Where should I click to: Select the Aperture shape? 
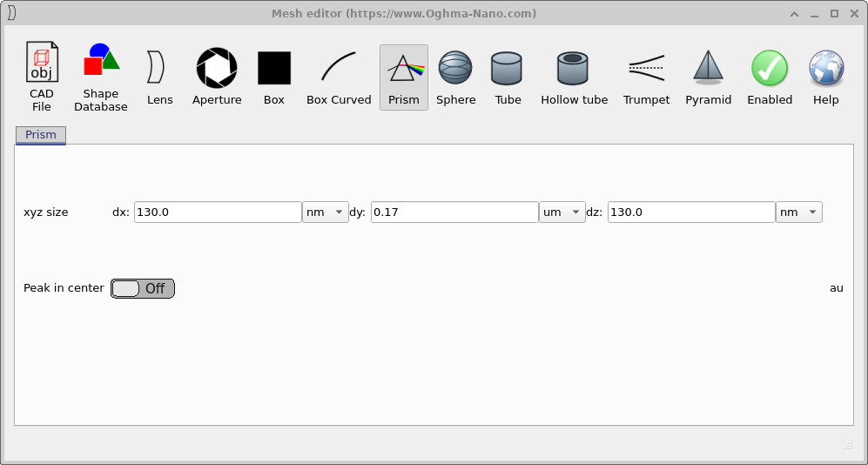point(217,77)
